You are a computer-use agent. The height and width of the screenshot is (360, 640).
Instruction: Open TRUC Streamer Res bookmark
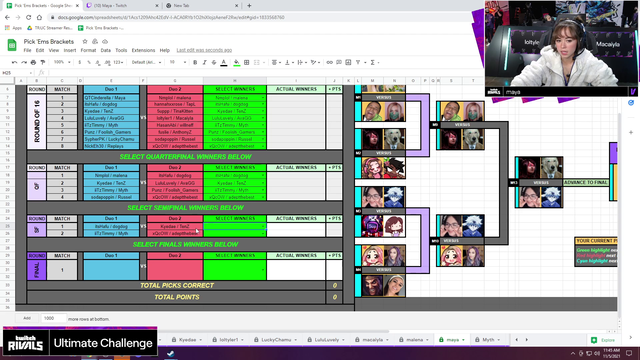(x=50, y=28)
